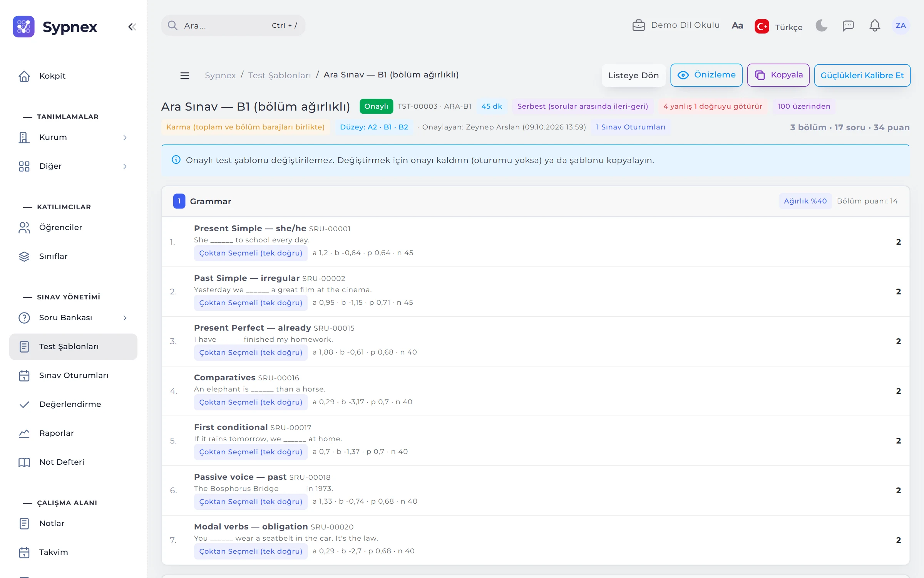
Task: Toggle dark mode moon icon
Action: (821, 25)
